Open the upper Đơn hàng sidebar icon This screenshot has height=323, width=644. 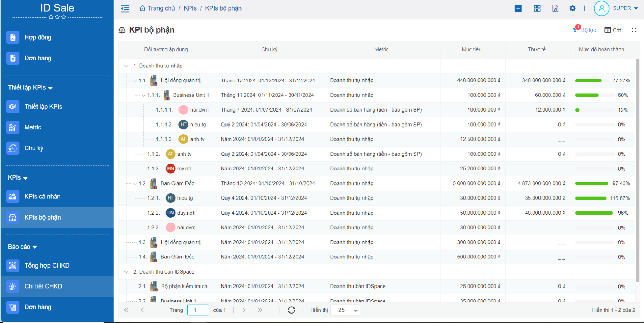tap(13, 58)
